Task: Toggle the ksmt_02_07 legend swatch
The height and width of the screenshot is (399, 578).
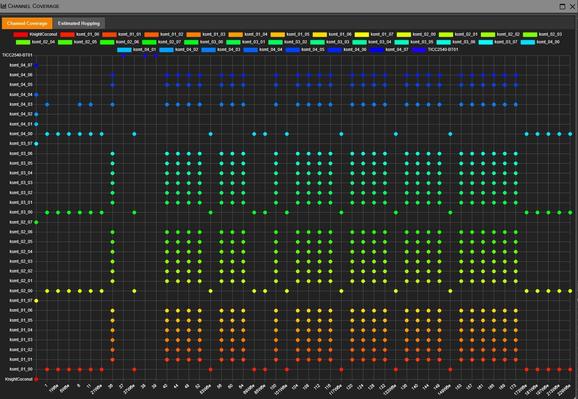Action: point(149,42)
